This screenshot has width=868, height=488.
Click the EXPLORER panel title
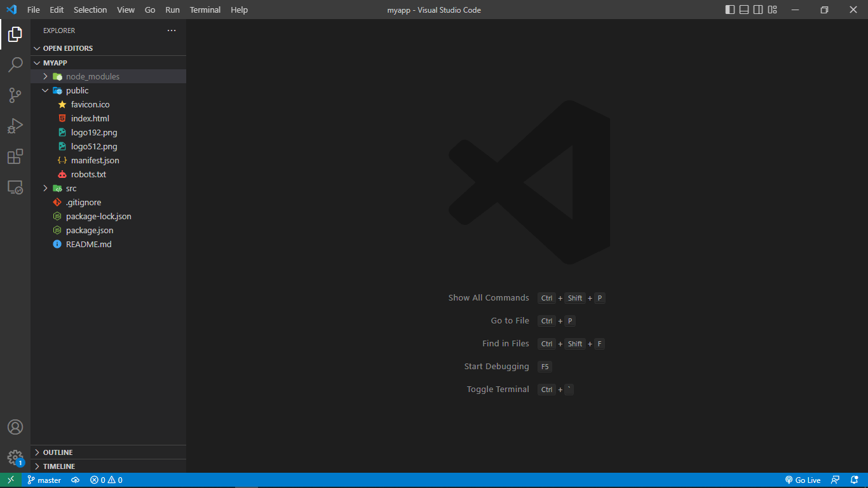pyautogui.click(x=59, y=30)
